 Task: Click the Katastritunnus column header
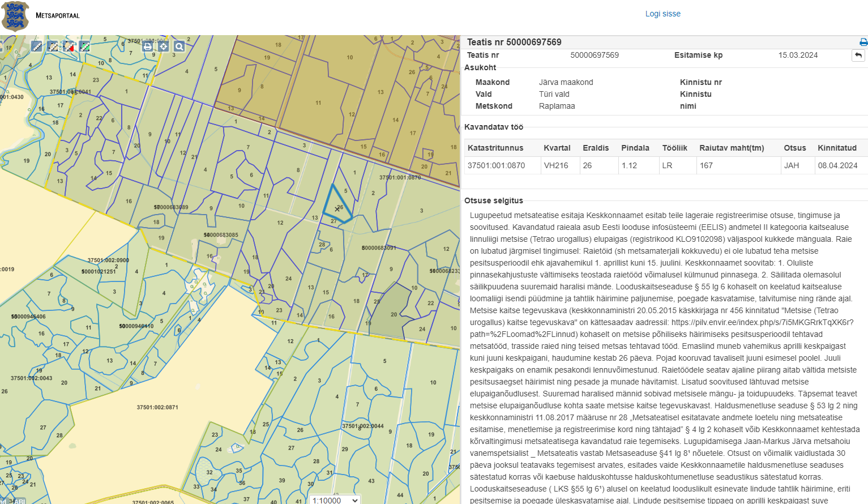tap(495, 148)
